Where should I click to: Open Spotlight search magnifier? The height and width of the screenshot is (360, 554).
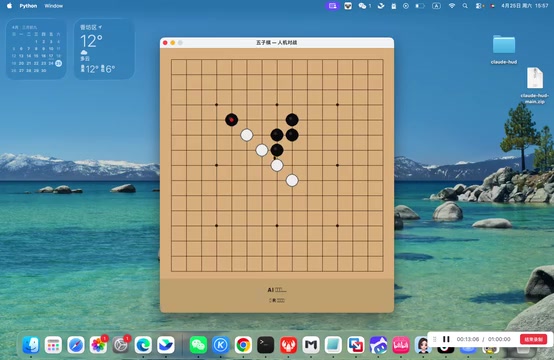465,6
